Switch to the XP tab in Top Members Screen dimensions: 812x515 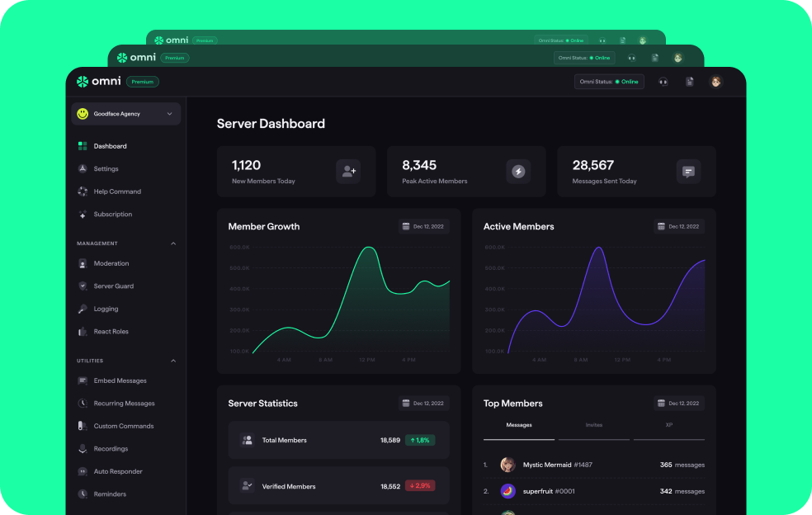point(669,425)
